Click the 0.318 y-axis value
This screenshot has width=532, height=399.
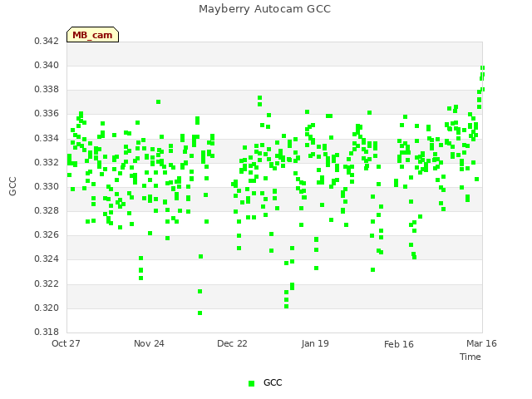(47, 332)
